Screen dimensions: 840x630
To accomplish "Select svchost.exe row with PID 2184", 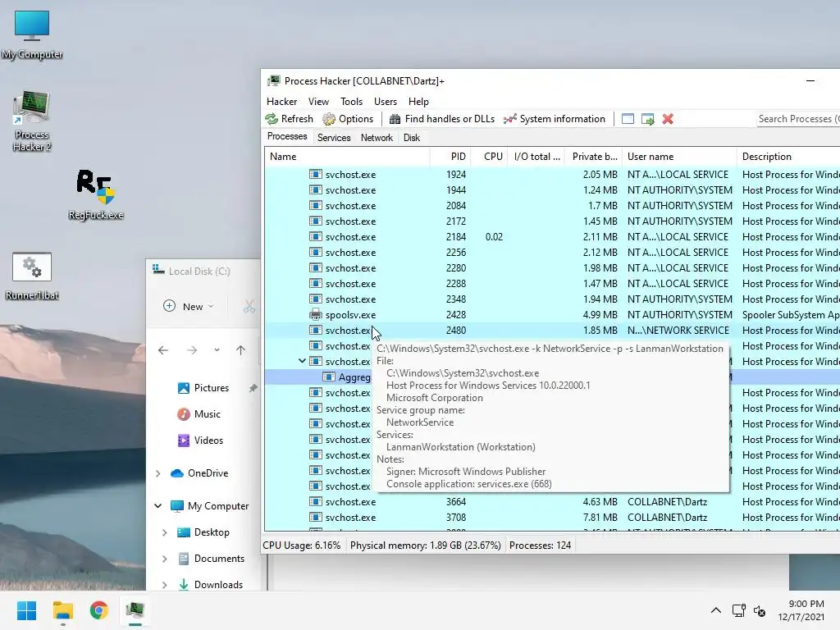I will pos(552,237).
